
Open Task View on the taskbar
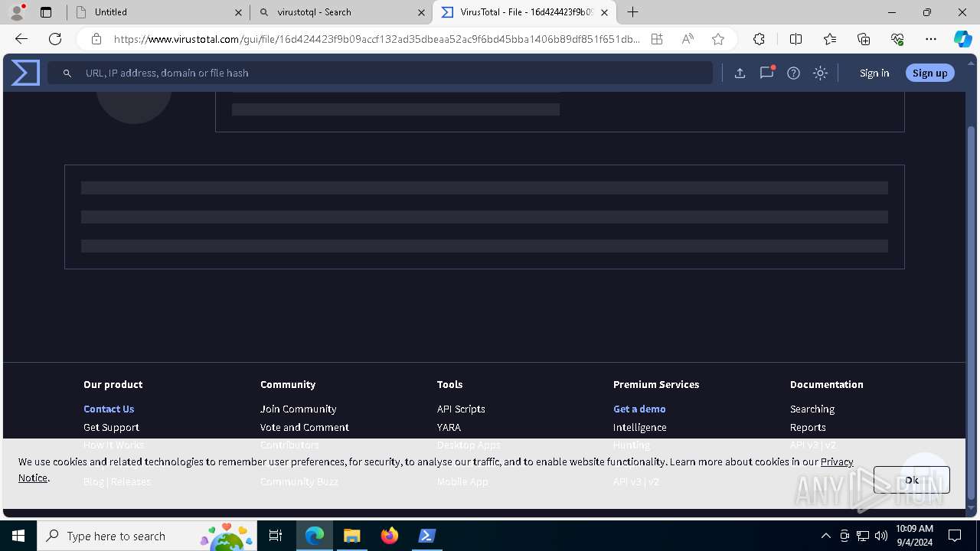click(x=276, y=536)
